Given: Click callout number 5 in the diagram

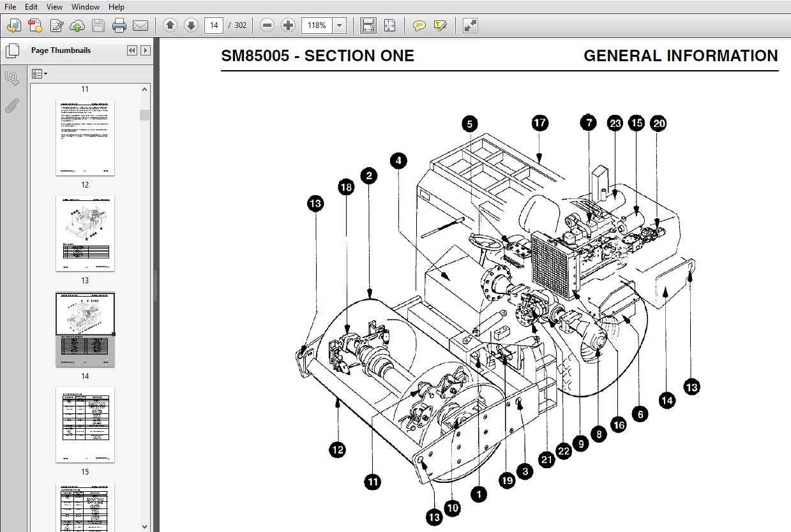Looking at the screenshot, I should (x=470, y=124).
